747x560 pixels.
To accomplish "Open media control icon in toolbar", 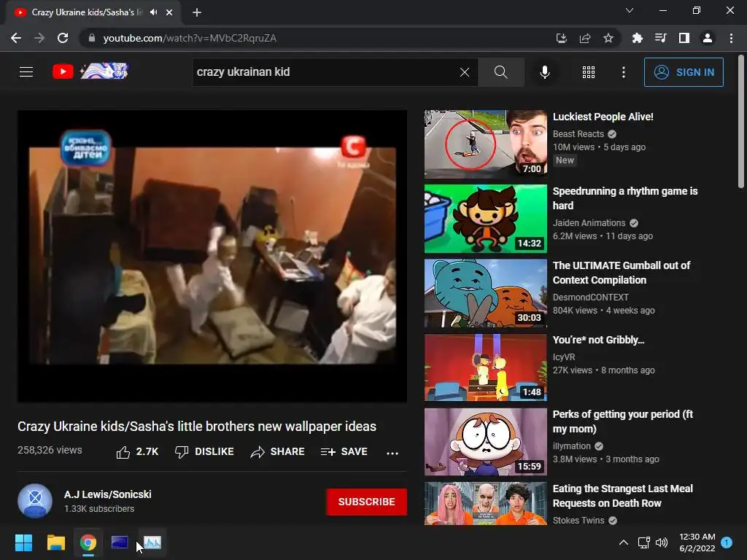I will tap(661, 38).
